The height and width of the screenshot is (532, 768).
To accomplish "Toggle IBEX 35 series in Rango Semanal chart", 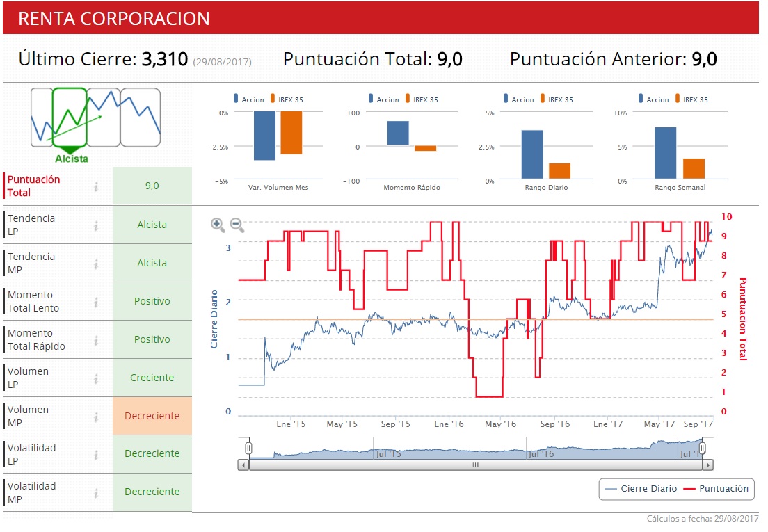I will click(691, 99).
